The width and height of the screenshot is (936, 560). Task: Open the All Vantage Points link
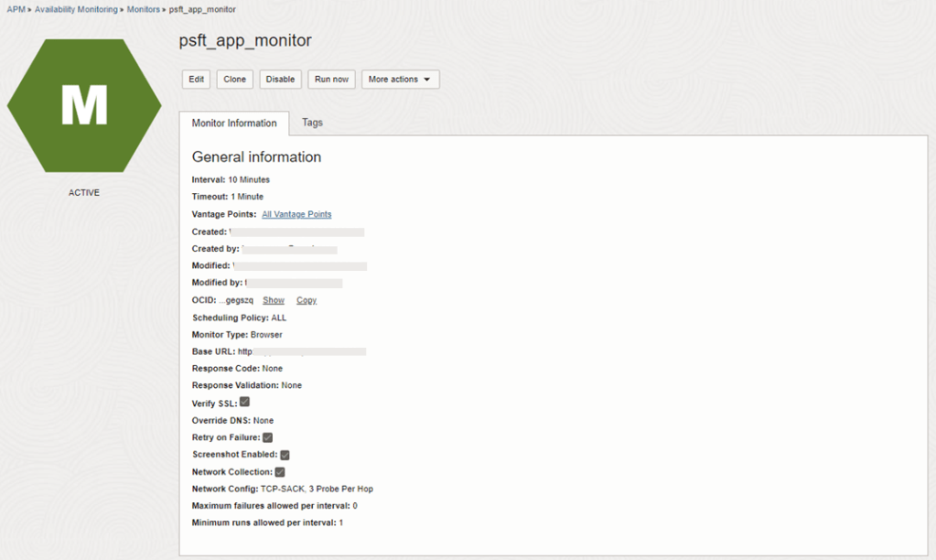click(296, 214)
